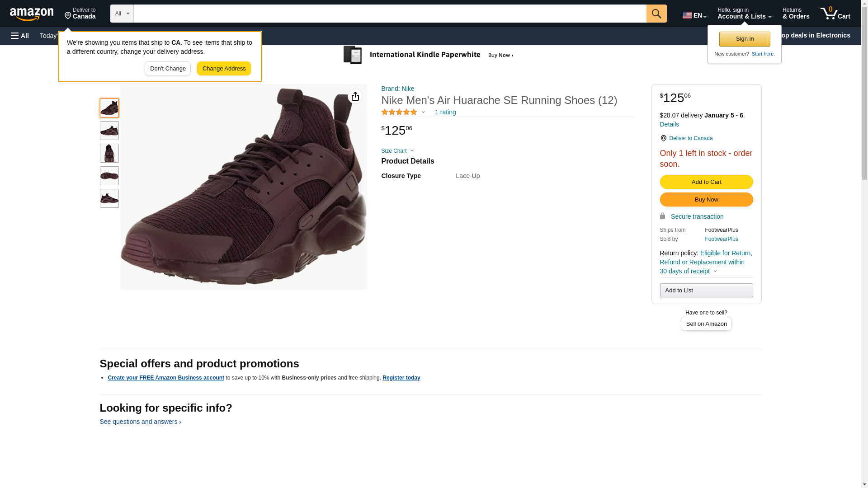Expand the return policy details chevron
Screen dimensions: 868x488
coord(715,271)
